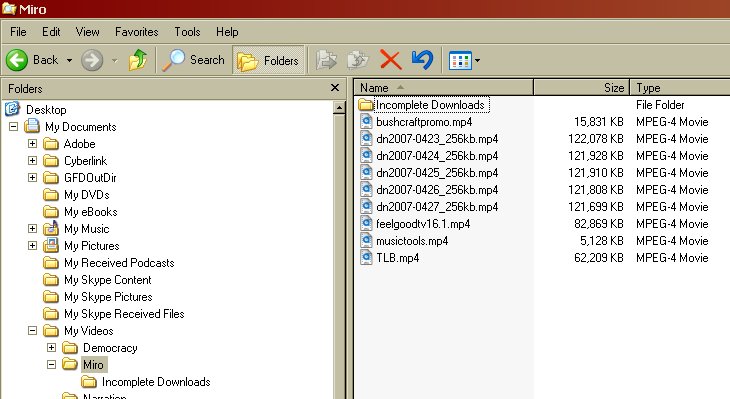Open the Edit menu
The width and height of the screenshot is (730, 399).
point(51,32)
